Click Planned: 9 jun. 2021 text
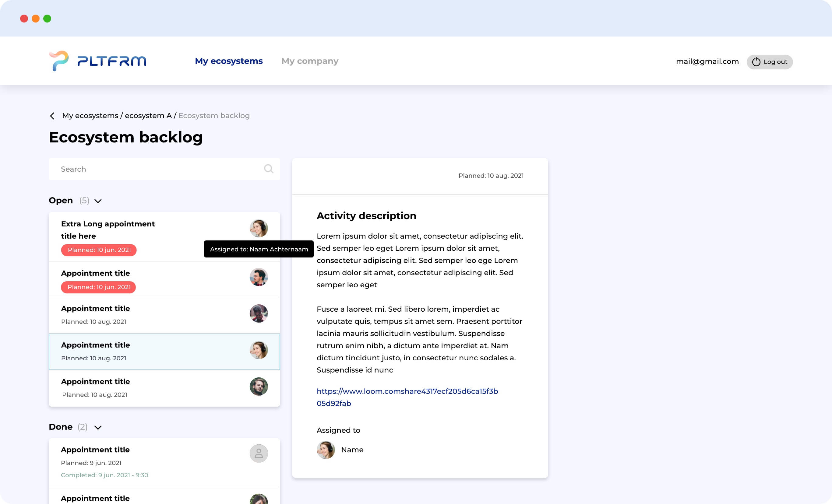 coord(91,463)
